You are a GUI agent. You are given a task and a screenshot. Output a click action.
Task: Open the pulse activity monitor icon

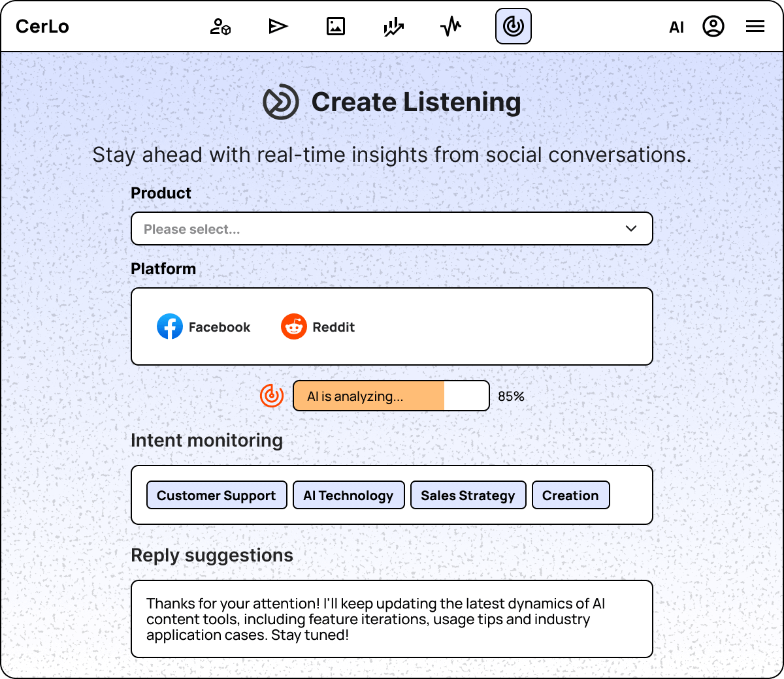(x=451, y=27)
